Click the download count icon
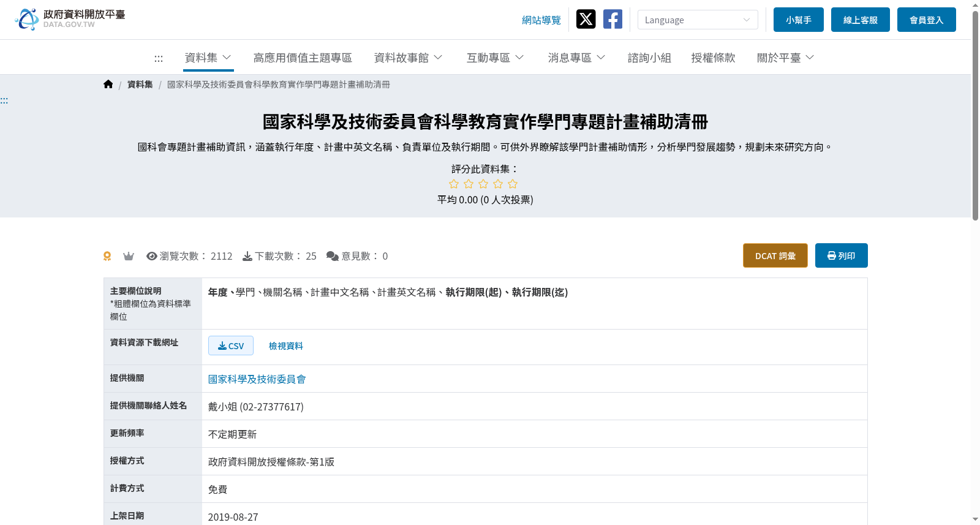The height and width of the screenshot is (525, 980). click(x=247, y=256)
